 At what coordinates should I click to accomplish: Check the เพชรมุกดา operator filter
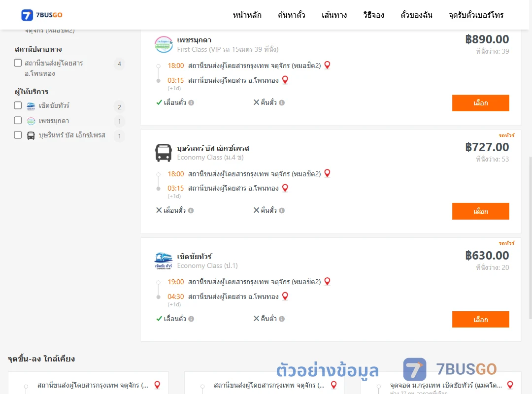tap(18, 120)
